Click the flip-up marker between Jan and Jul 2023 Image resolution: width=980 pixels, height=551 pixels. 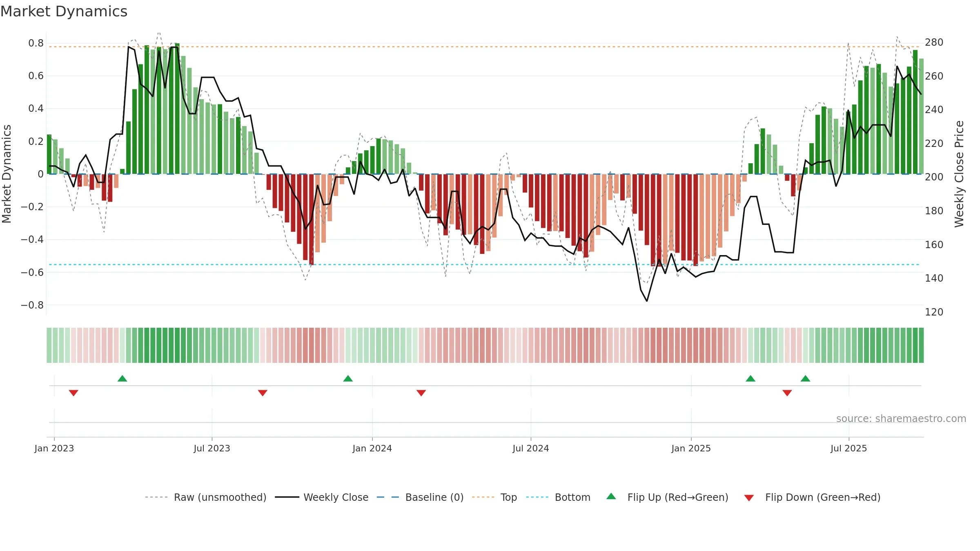[122, 378]
